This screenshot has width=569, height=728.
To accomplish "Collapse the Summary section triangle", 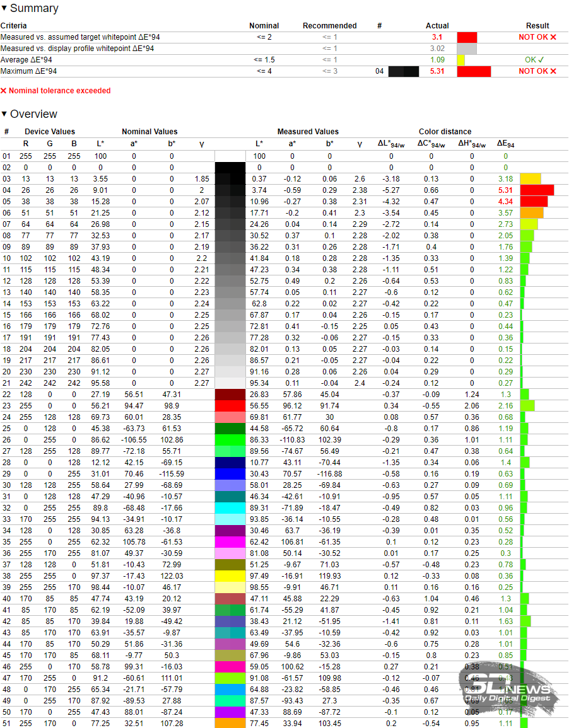I will tap(4, 9).
